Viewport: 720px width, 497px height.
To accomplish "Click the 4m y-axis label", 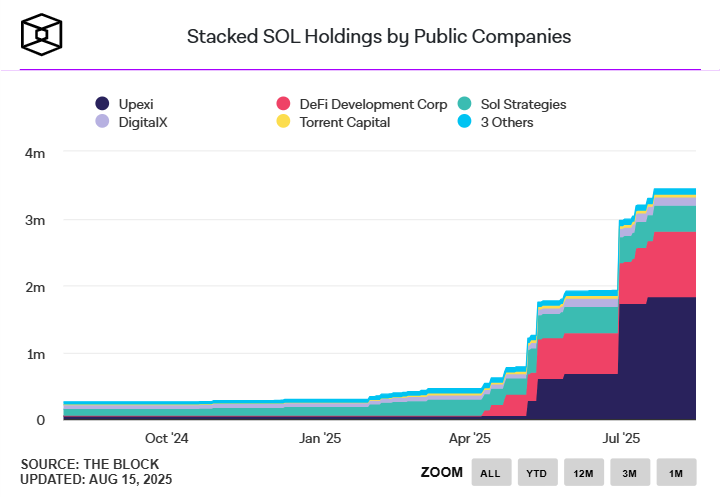I will (35, 153).
